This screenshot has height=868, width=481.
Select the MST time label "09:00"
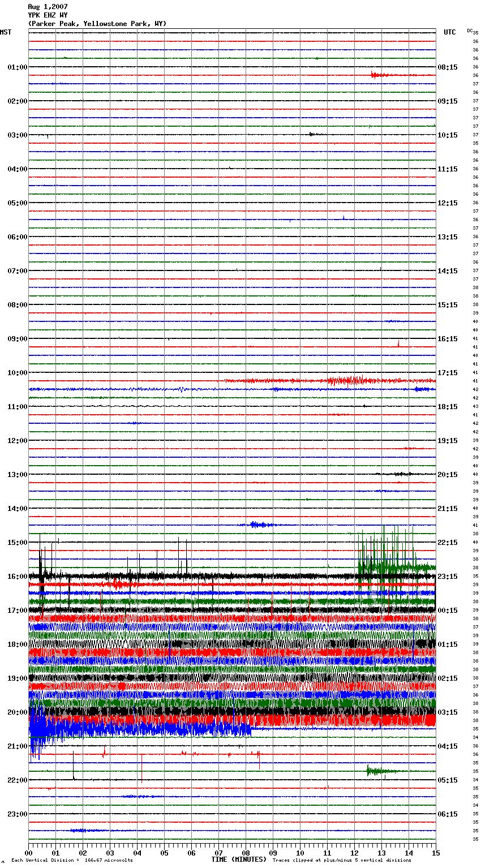[x=18, y=339]
